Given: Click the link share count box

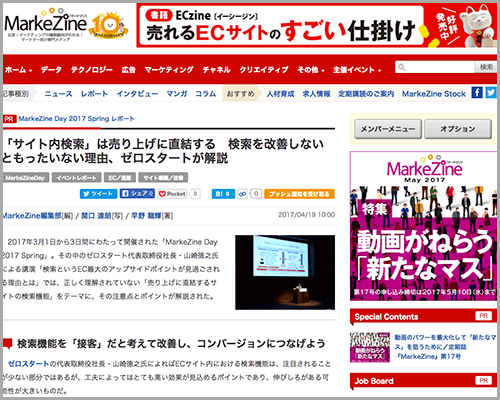Looking at the screenshot, I should [x=256, y=194].
